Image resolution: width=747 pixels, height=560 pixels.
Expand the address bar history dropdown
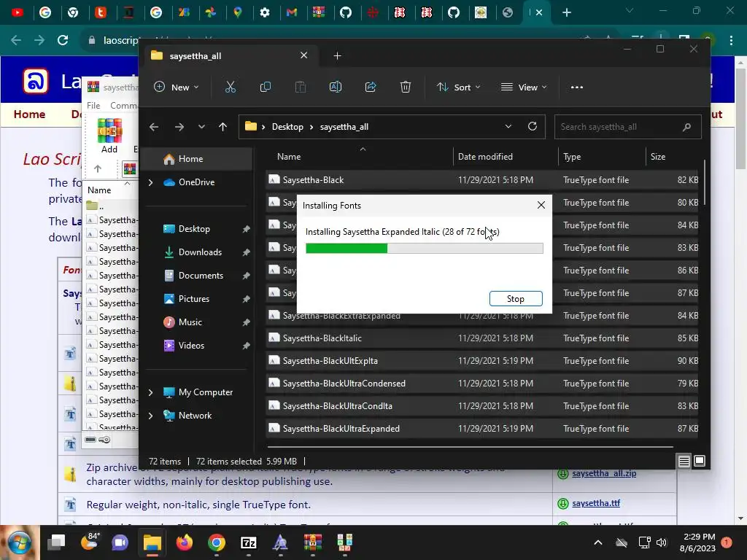508,126
